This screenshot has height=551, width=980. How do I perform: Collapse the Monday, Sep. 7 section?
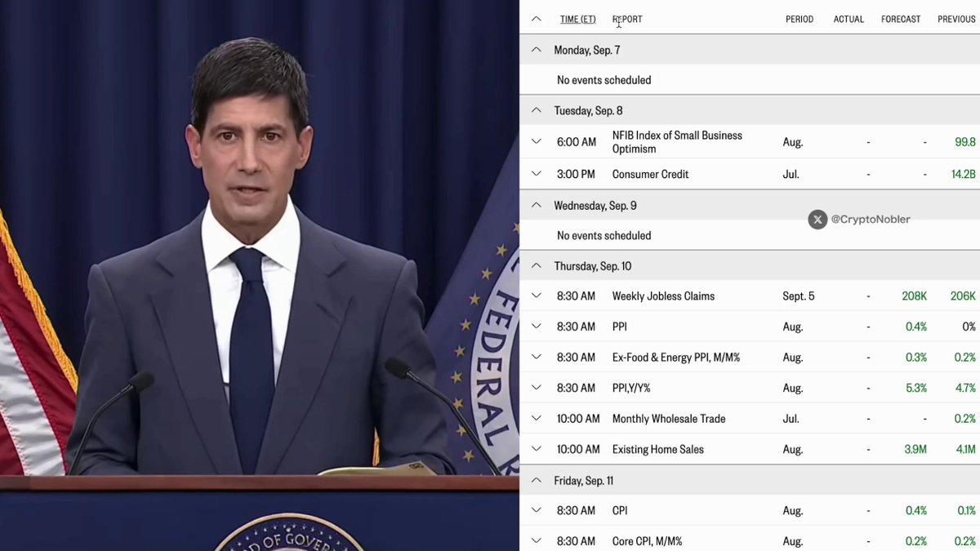coord(536,50)
